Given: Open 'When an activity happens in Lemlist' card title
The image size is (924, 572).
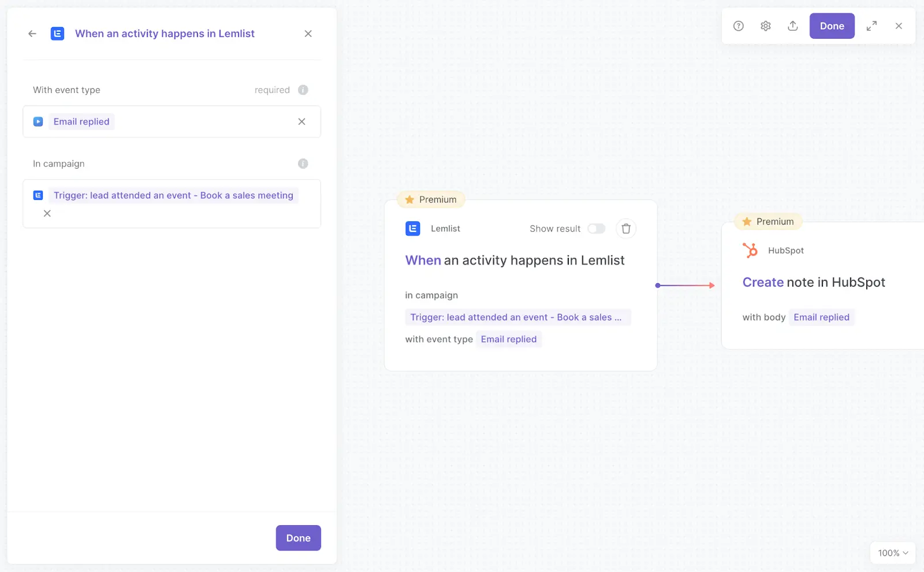Looking at the screenshot, I should pos(515,261).
